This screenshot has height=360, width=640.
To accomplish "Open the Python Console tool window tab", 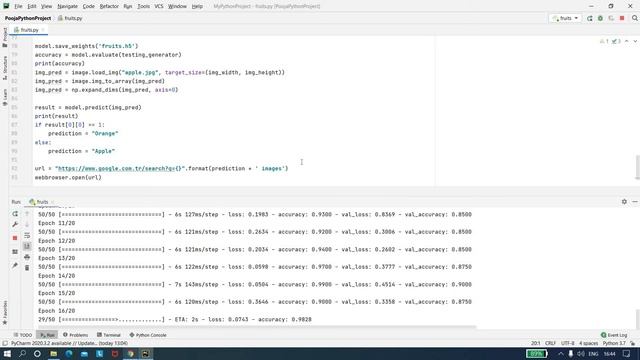I will coord(148,335).
